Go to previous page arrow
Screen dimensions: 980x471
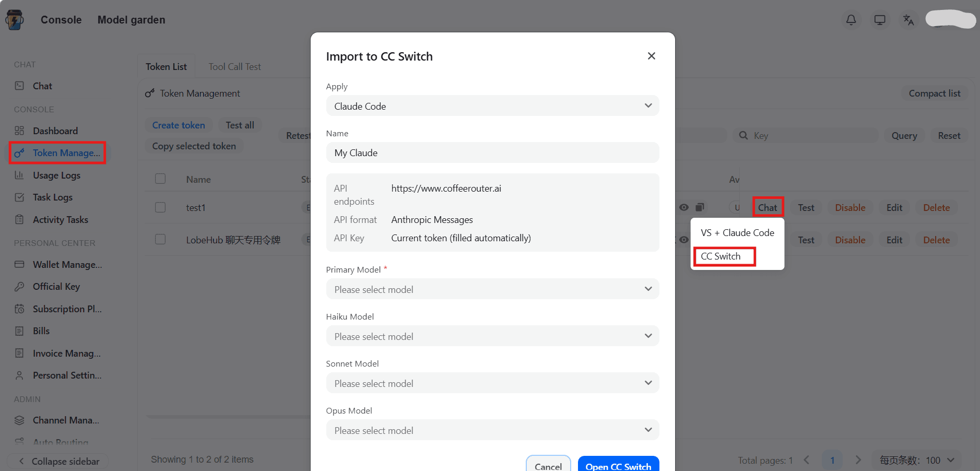point(807,460)
